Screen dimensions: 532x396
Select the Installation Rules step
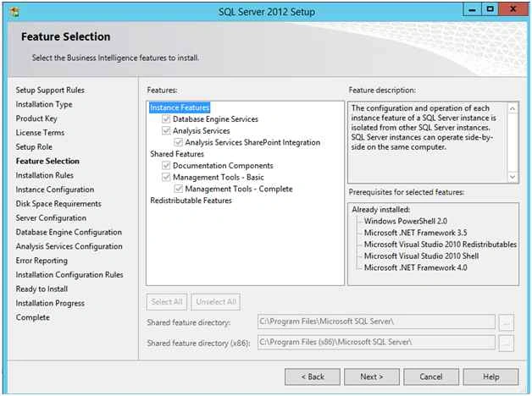44,175
